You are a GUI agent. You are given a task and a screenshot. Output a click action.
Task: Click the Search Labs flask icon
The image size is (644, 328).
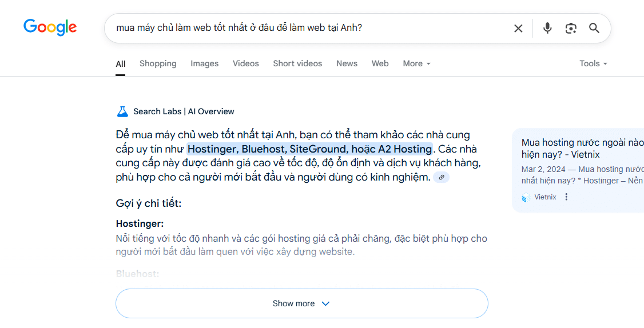tap(122, 111)
